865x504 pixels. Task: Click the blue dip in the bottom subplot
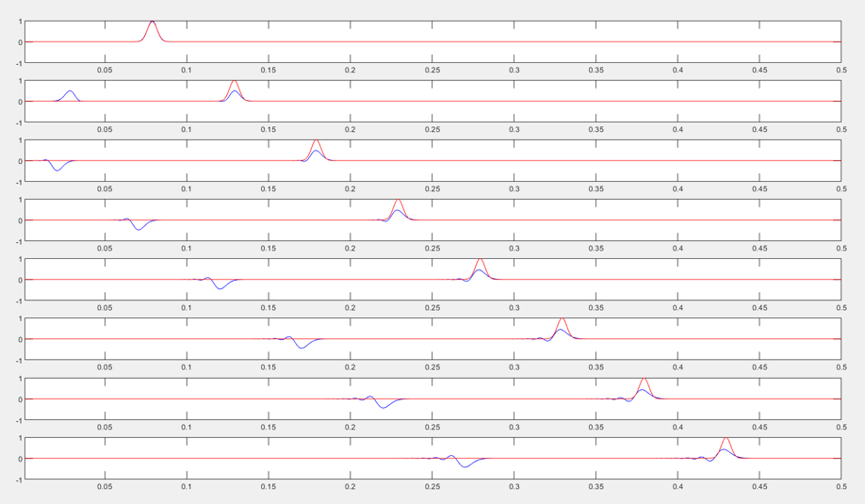[465, 466]
